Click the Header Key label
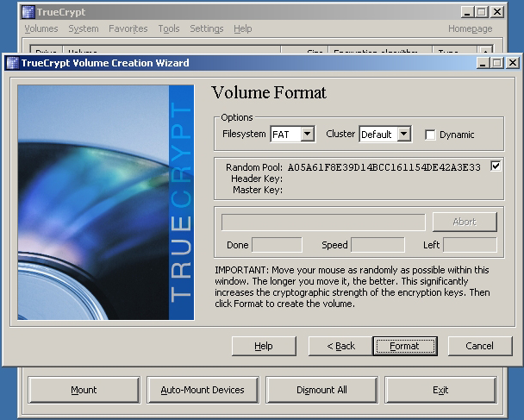The image size is (524, 420). (x=257, y=179)
